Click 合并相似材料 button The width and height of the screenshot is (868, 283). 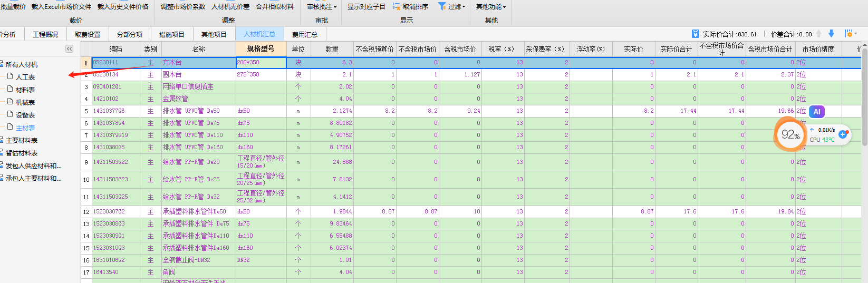point(275,7)
